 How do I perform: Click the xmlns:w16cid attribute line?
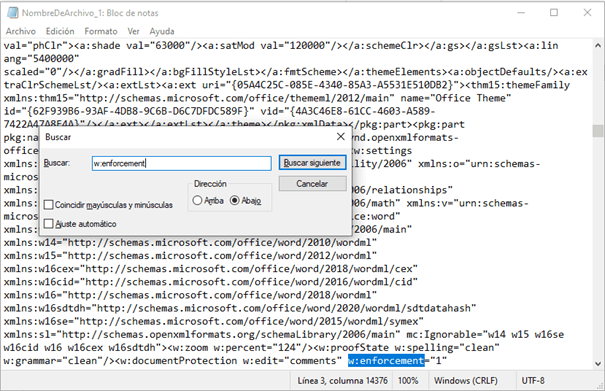[211, 282]
